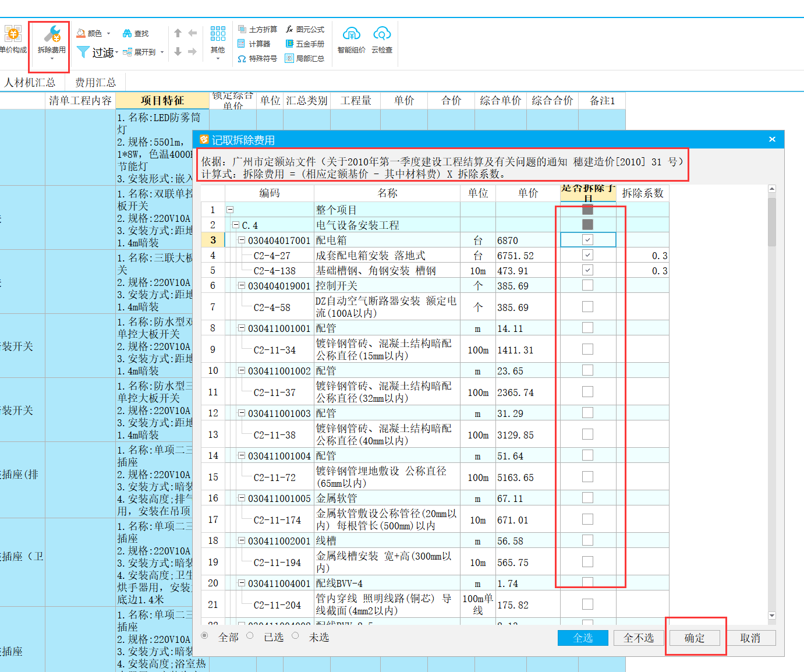Click the 全选 button
Screen dimensions: 804x672
pos(583,638)
